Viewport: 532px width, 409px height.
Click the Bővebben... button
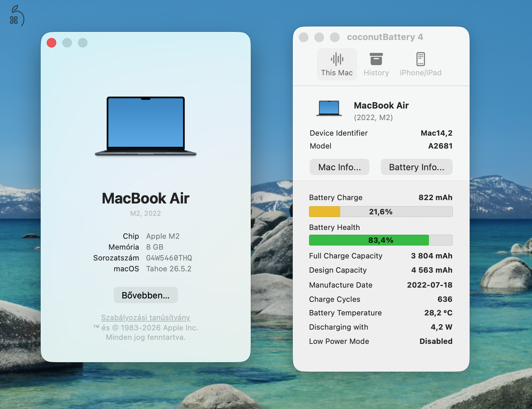coord(146,295)
